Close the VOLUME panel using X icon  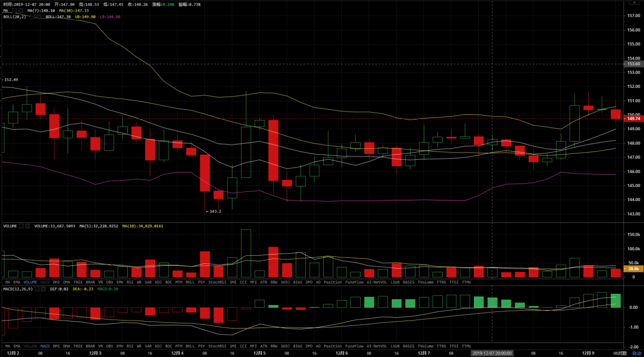coord(28,226)
